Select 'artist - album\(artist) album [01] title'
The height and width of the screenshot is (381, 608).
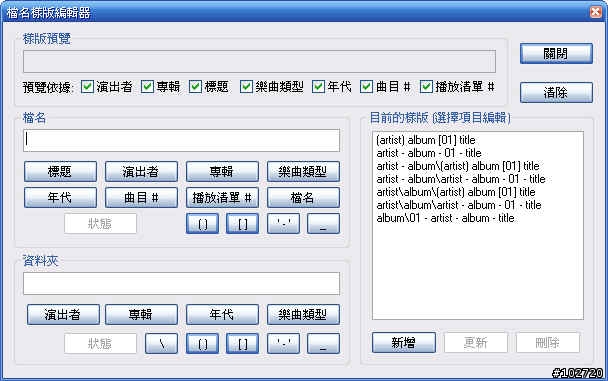(458, 166)
